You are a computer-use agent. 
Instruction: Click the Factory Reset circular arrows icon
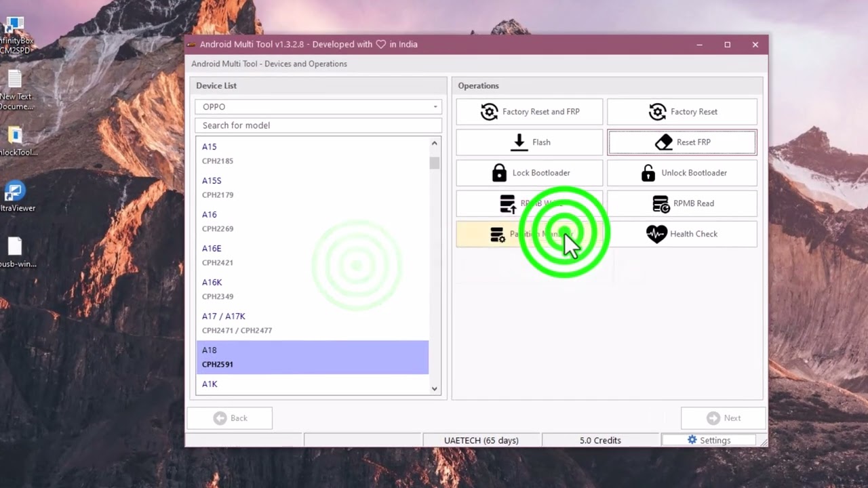tap(657, 112)
